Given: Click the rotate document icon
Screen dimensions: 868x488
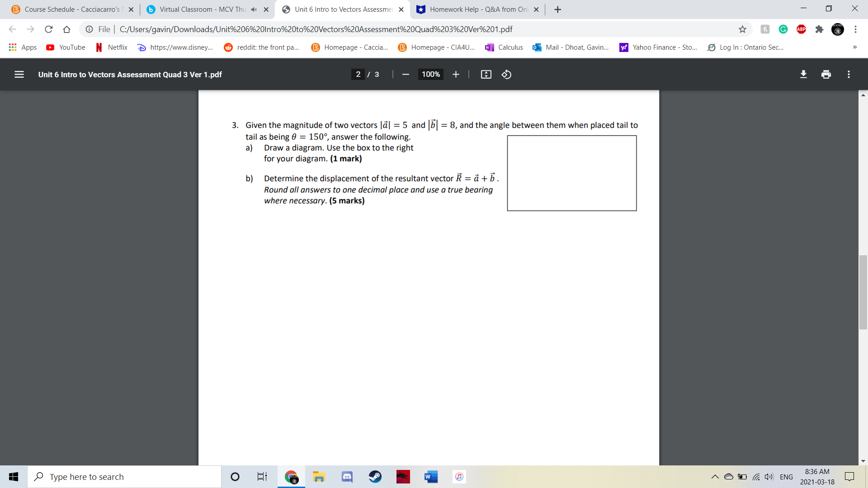Looking at the screenshot, I should point(506,74).
